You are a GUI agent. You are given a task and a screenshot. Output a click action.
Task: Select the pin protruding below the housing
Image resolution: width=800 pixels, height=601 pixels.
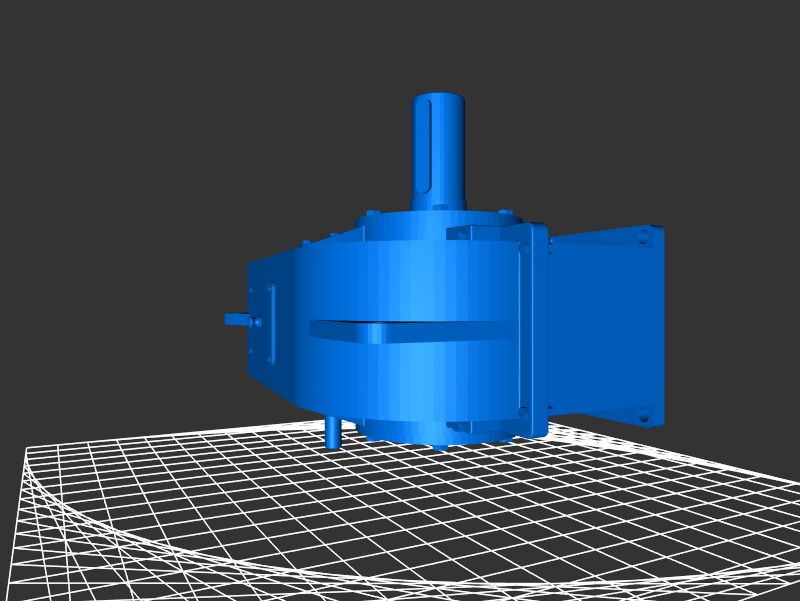[333, 434]
